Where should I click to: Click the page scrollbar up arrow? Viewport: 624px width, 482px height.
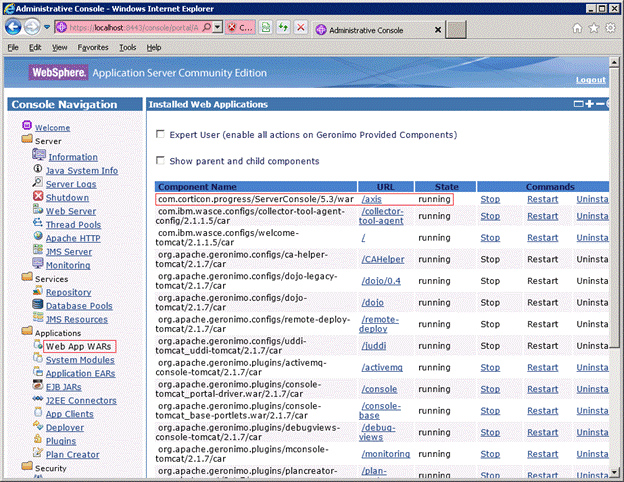(614, 62)
